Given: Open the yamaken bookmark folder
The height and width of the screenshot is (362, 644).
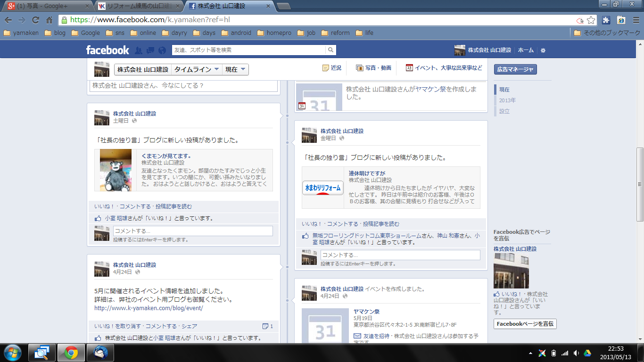Looking at the screenshot, I should pyautogui.click(x=21, y=33).
